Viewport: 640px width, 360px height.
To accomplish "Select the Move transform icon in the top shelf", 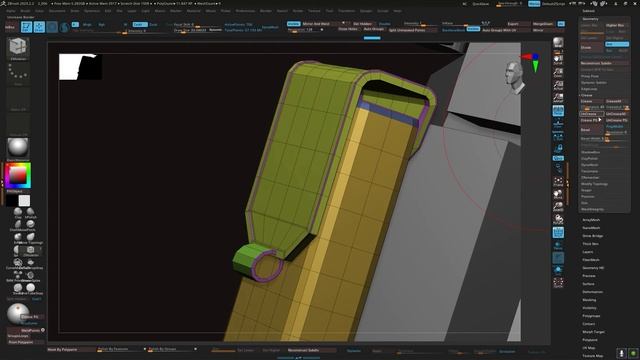I will (x=52, y=27).
